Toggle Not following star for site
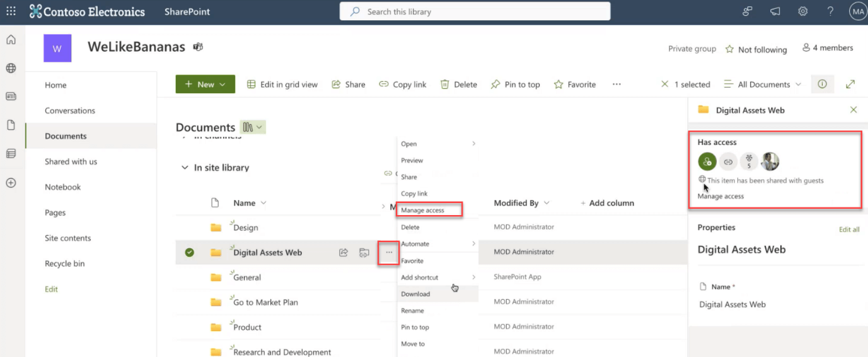Image resolution: width=868 pixels, height=357 pixels. (x=756, y=49)
